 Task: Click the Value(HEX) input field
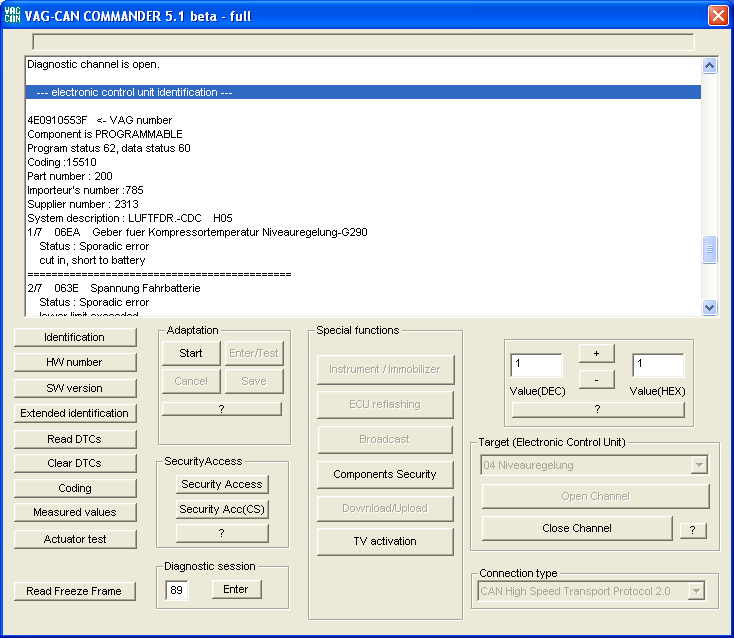(658, 365)
